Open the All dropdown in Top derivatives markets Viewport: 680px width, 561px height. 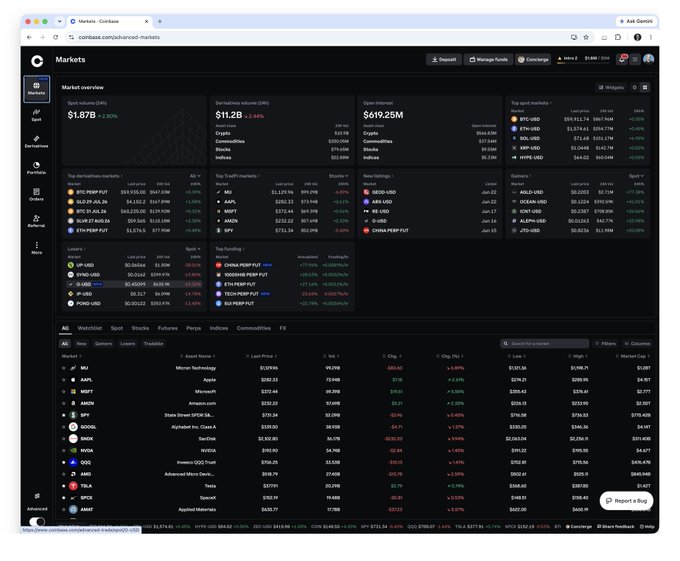coord(195,176)
